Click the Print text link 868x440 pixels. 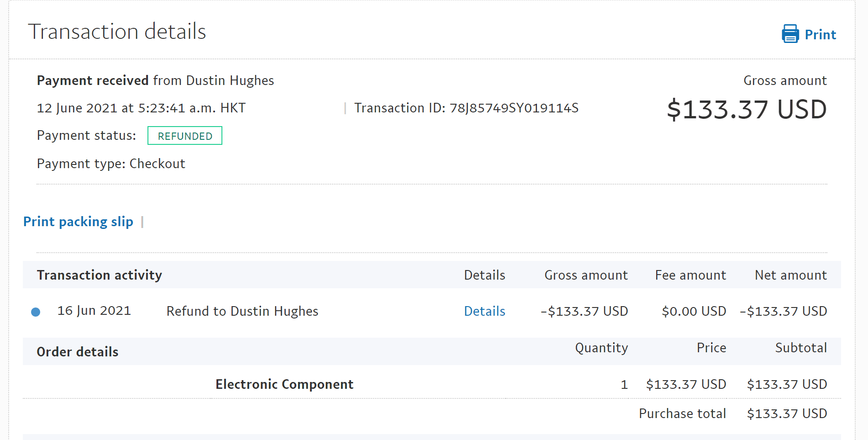coord(820,35)
